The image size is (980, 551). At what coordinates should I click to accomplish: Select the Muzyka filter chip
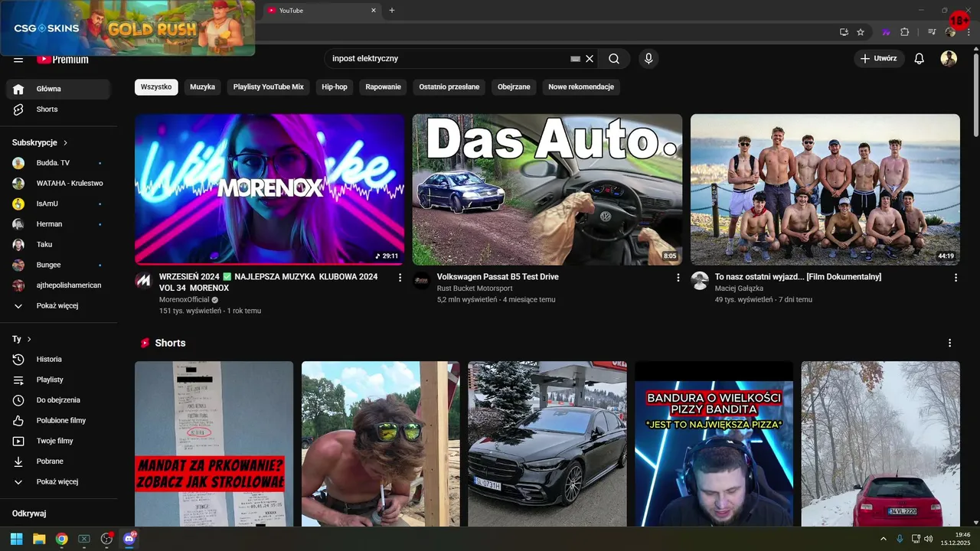202,87
